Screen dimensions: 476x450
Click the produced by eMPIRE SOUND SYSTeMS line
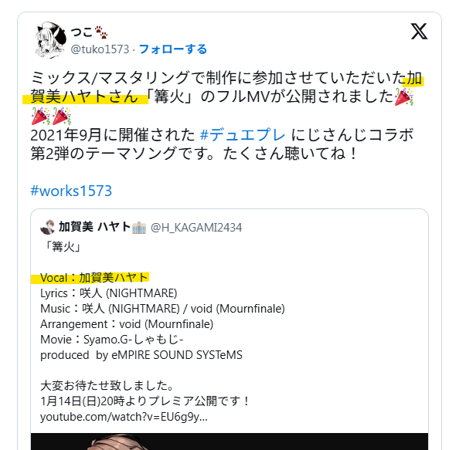[141, 355]
